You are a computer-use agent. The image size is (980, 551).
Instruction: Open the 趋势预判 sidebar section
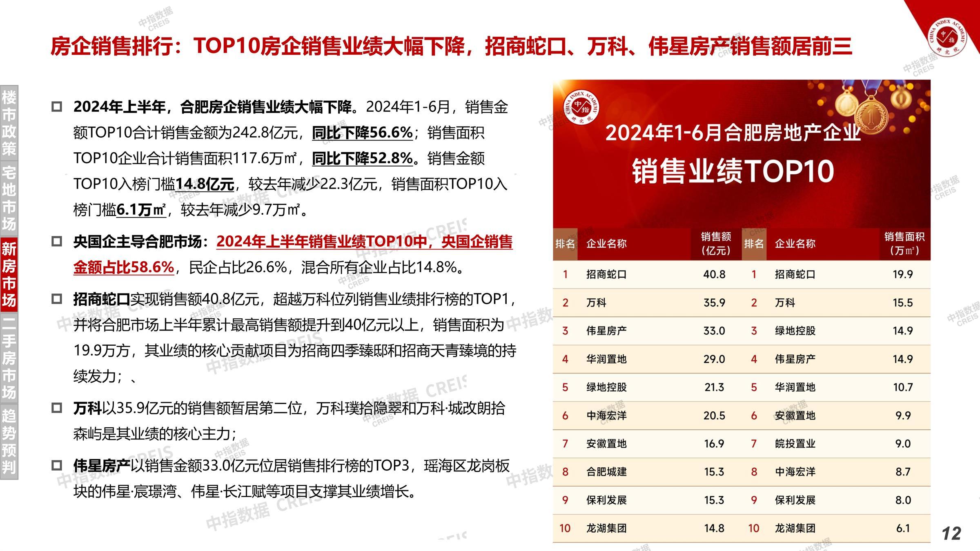(9, 441)
